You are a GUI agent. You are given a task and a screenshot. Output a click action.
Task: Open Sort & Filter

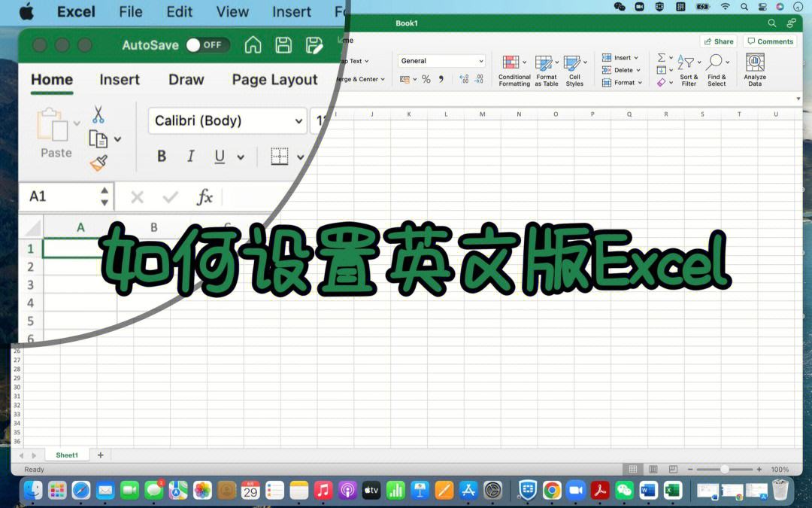[x=689, y=71]
